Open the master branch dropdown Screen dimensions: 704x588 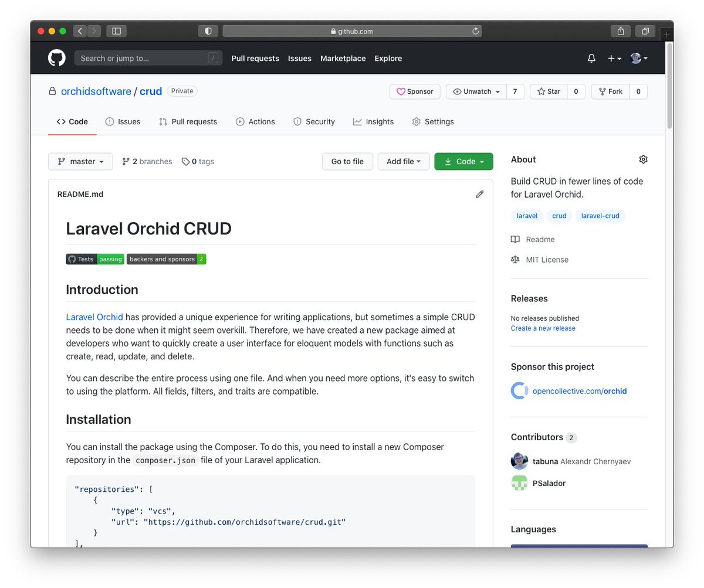click(80, 161)
